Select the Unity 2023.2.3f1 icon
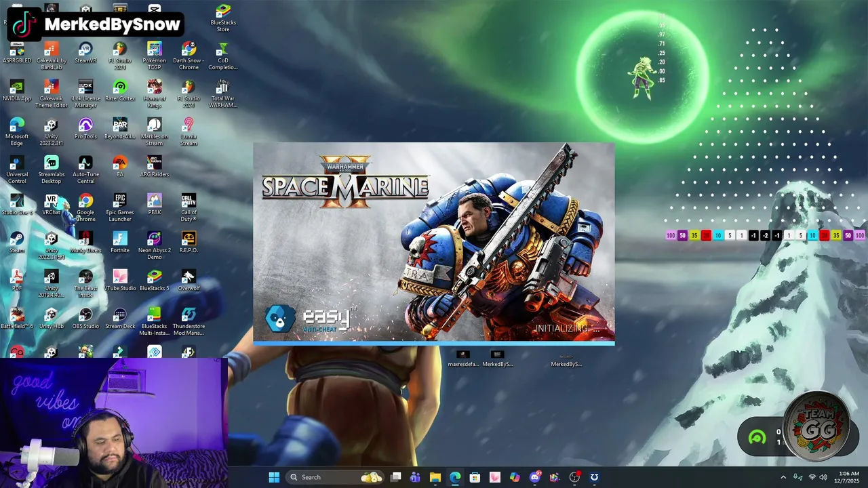The width and height of the screenshot is (868, 488). coord(52,132)
